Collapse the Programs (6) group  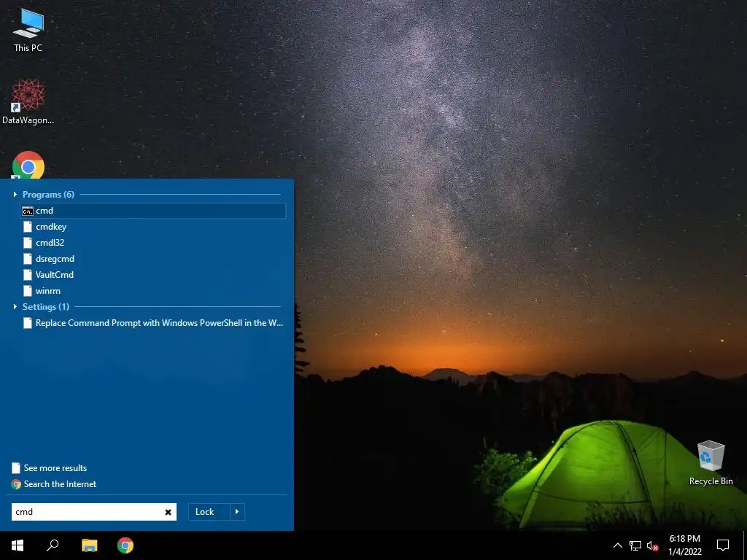pos(15,194)
